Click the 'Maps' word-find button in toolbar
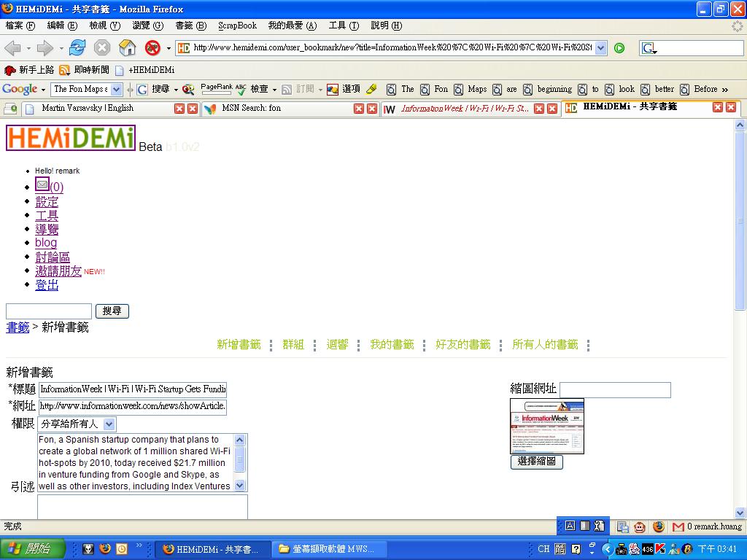The width and height of the screenshot is (747, 560). point(471,89)
